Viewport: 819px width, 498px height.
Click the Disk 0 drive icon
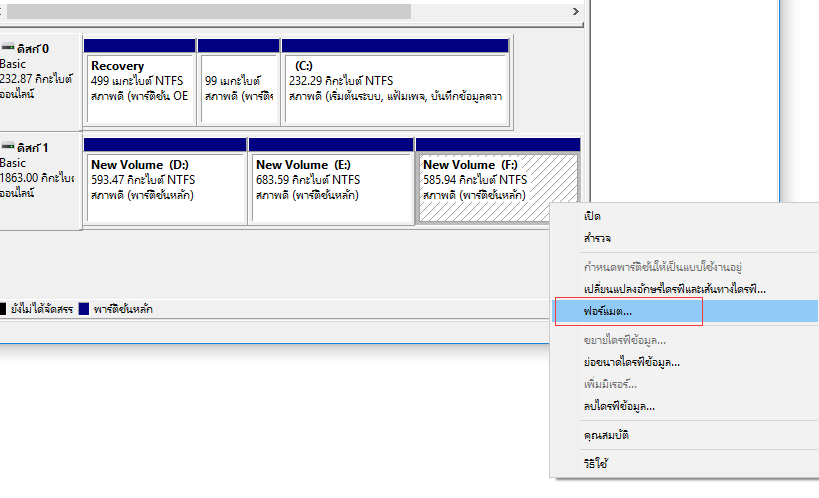pyautogui.click(x=7, y=48)
